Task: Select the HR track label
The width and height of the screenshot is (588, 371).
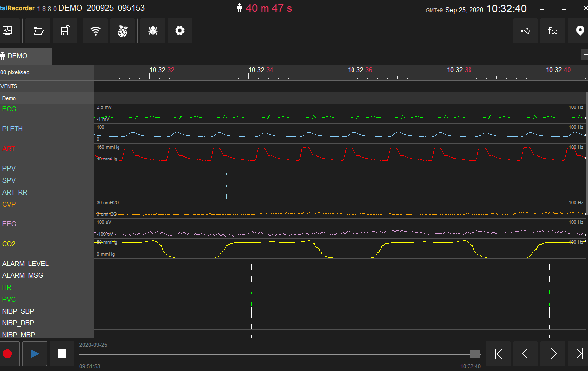Action: pos(7,287)
